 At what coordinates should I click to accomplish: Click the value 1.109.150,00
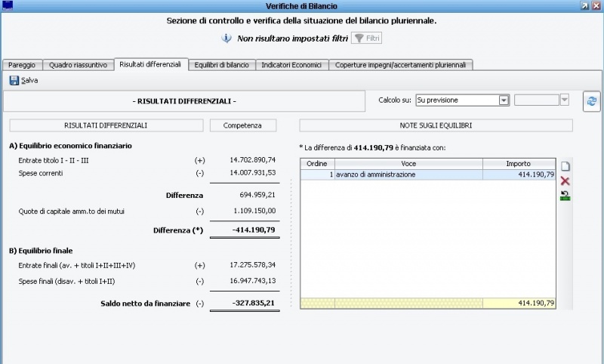(x=254, y=211)
